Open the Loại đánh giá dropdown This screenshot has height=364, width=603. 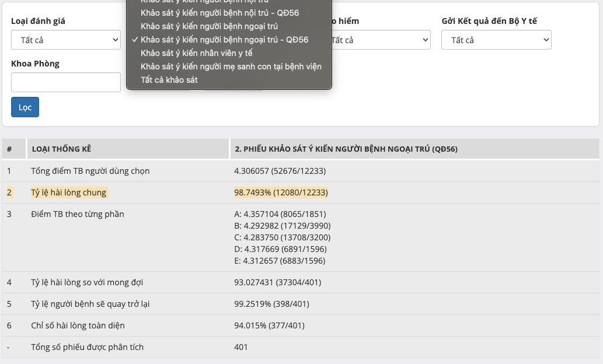(65, 40)
